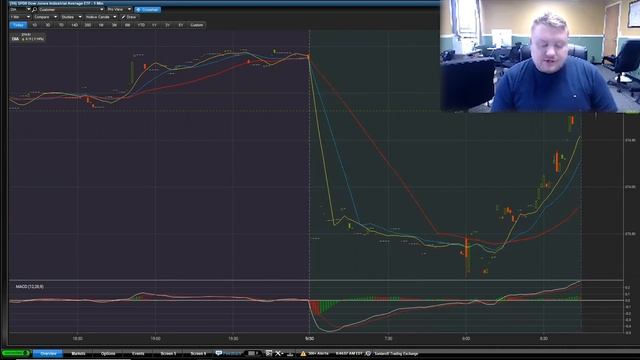Screen dimensions: 640x360
Task: Expand the Compare dropdown
Action: tap(45, 17)
